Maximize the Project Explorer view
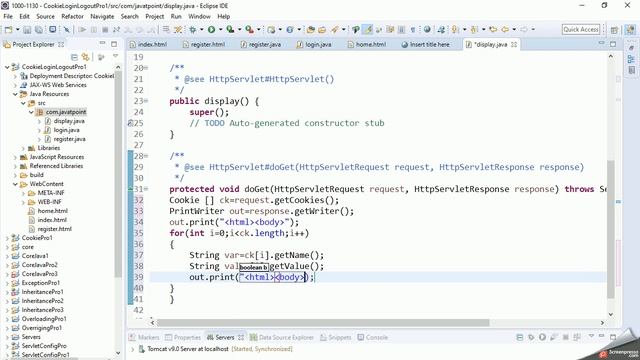Screen dimensions: 640x360 [114, 44]
